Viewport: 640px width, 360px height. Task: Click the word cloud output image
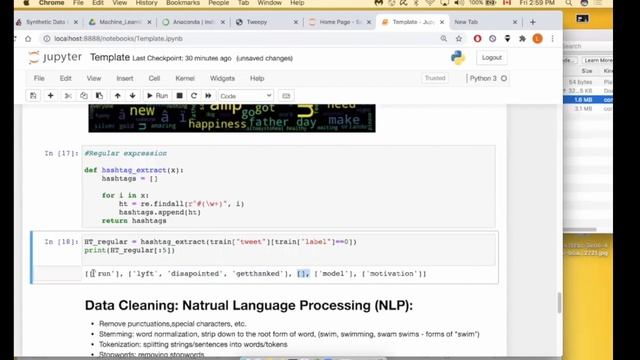[232, 118]
